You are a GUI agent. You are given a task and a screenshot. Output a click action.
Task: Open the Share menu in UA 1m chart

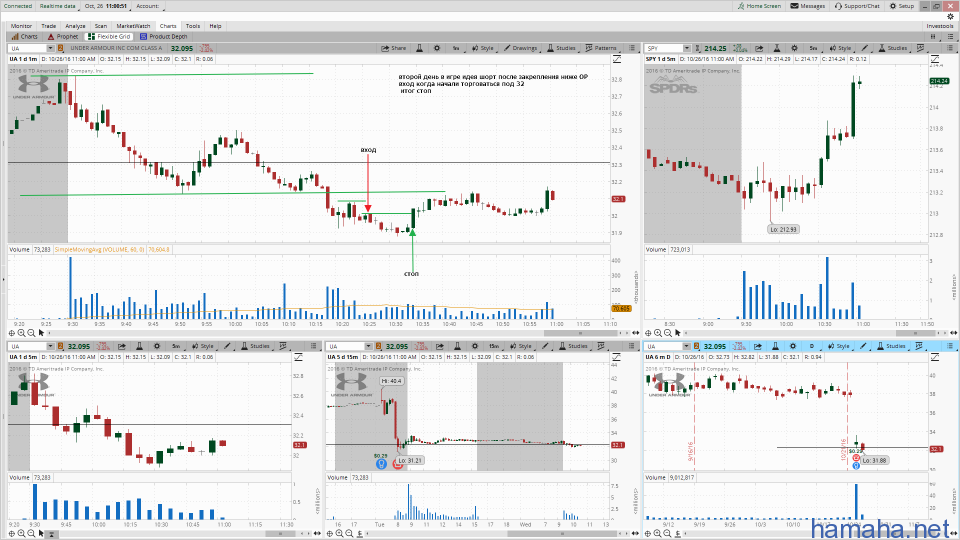point(394,48)
